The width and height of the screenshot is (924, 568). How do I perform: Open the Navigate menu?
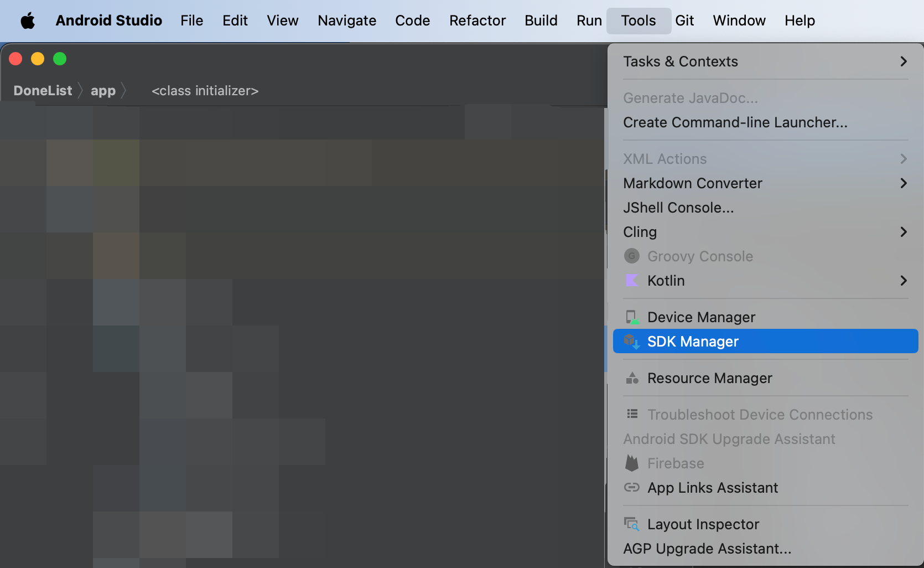tap(347, 21)
